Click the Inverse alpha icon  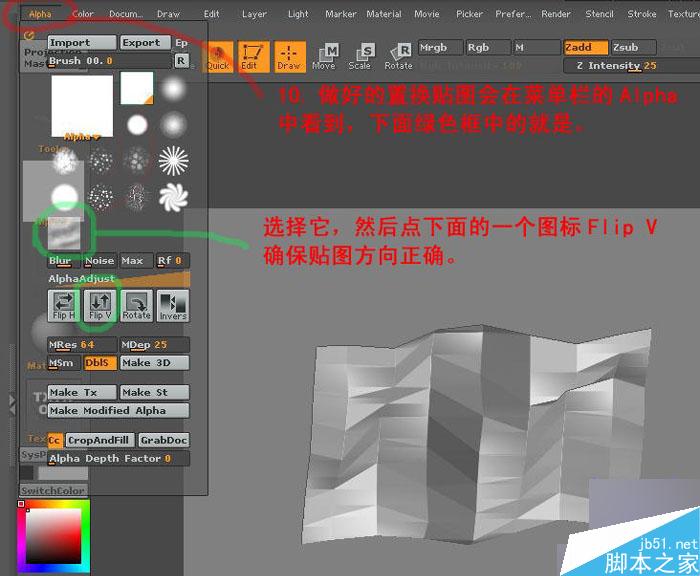pyautogui.click(x=173, y=306)
